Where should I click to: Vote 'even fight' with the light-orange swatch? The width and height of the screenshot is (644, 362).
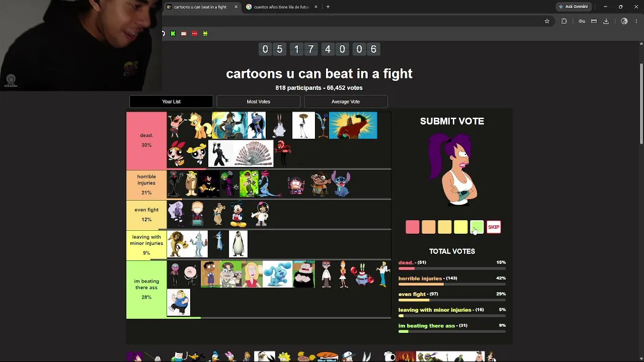click(444, 227)
